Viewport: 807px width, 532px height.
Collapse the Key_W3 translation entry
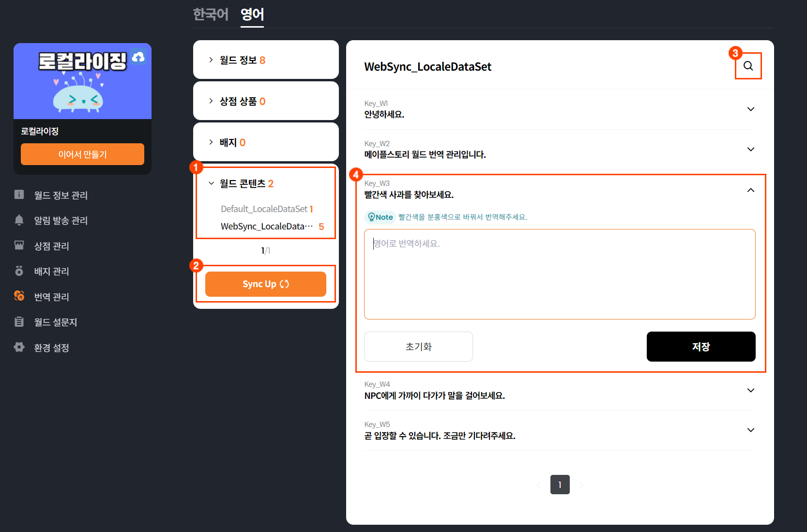(751, 190)
